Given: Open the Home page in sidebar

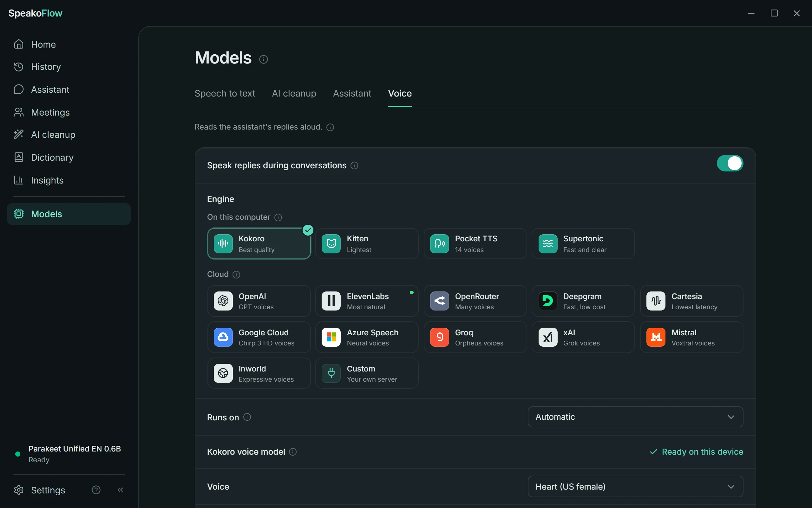Looking at the screenshot, I should [69, 44].
